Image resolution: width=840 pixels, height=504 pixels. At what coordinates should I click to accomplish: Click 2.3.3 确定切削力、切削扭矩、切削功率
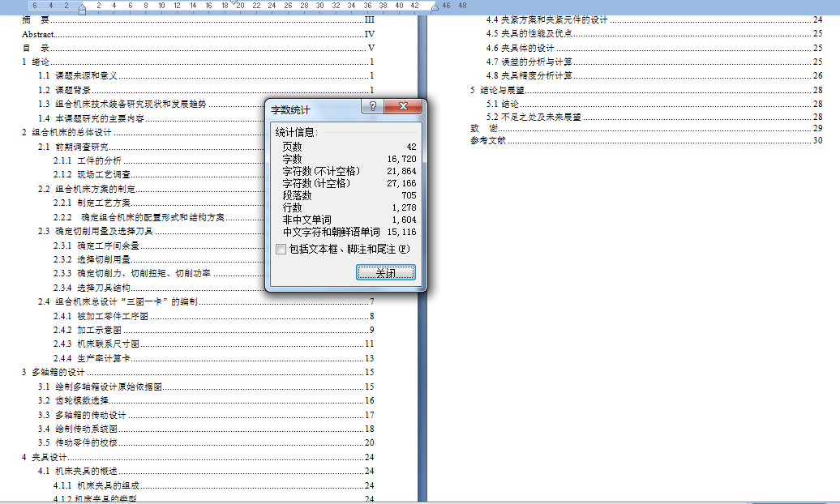click(159, 274)
